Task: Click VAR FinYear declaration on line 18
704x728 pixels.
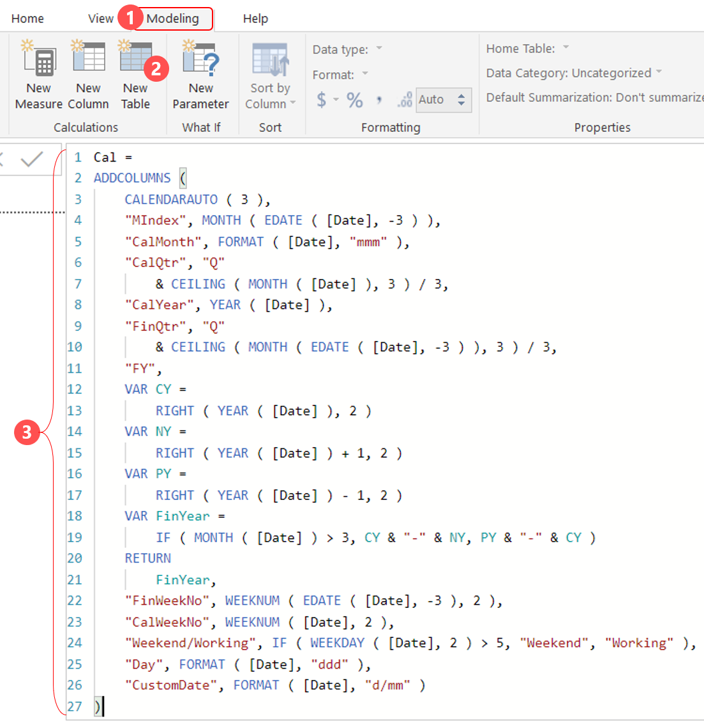Action: click(x=175, y=516)
